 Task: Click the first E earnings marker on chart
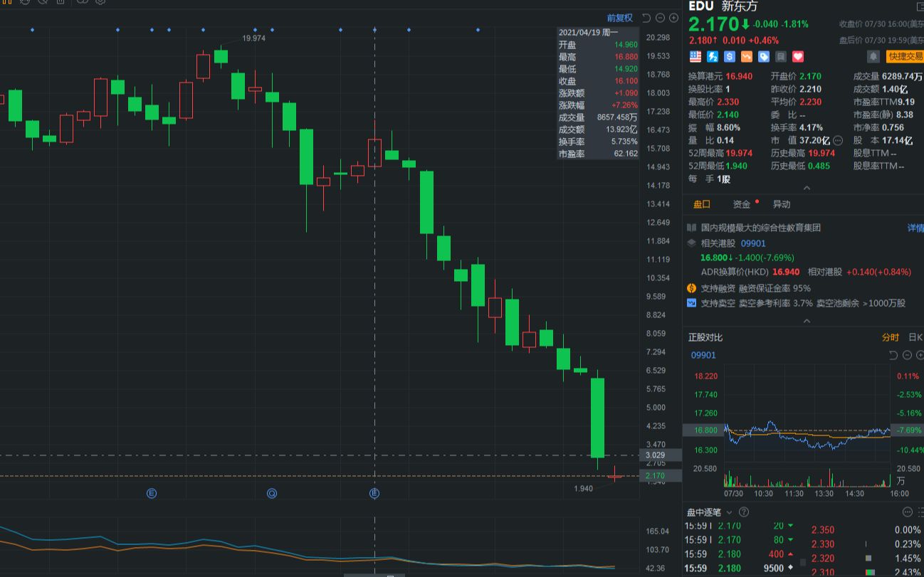point(151,493)
